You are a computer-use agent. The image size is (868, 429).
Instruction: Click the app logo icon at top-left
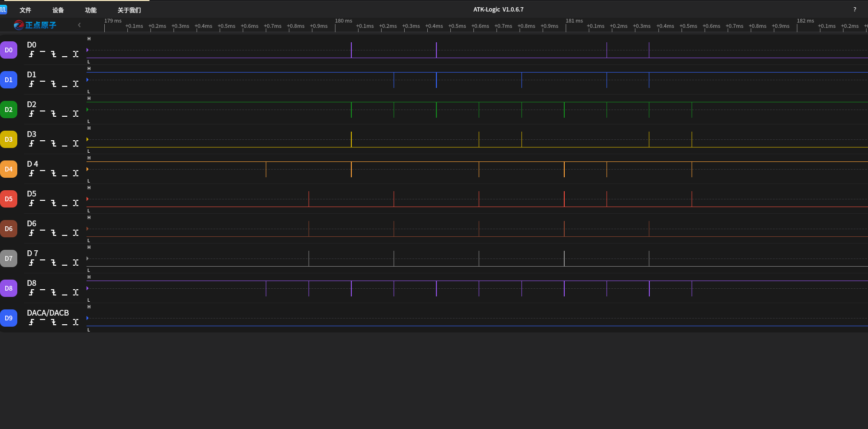pyautogui.click(x=3, y=10)
